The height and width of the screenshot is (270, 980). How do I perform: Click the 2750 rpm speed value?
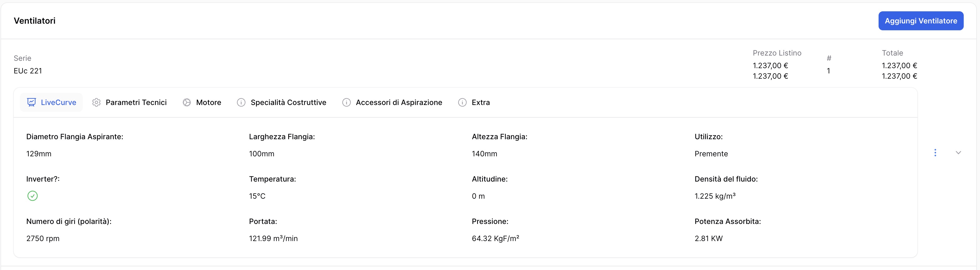(x=43, y=238)
